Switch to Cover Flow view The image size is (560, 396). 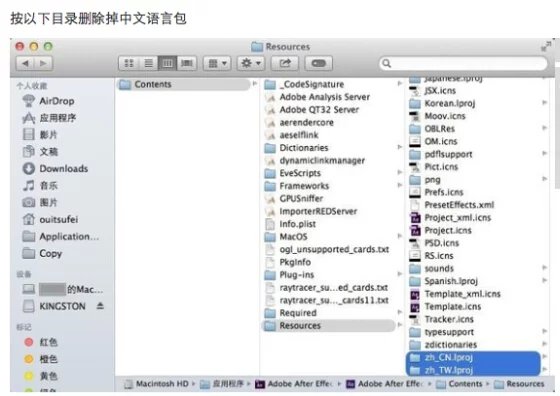186,64
